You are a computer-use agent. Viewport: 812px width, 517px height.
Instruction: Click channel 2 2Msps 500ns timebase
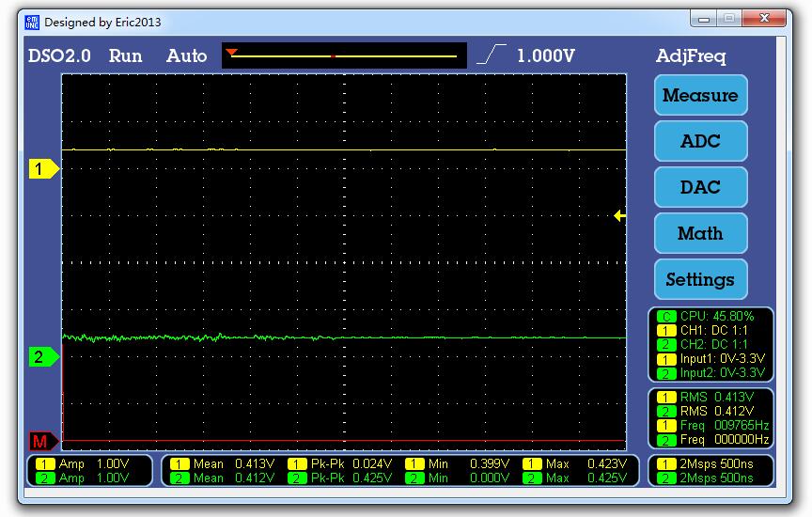[x=717, y=478]
